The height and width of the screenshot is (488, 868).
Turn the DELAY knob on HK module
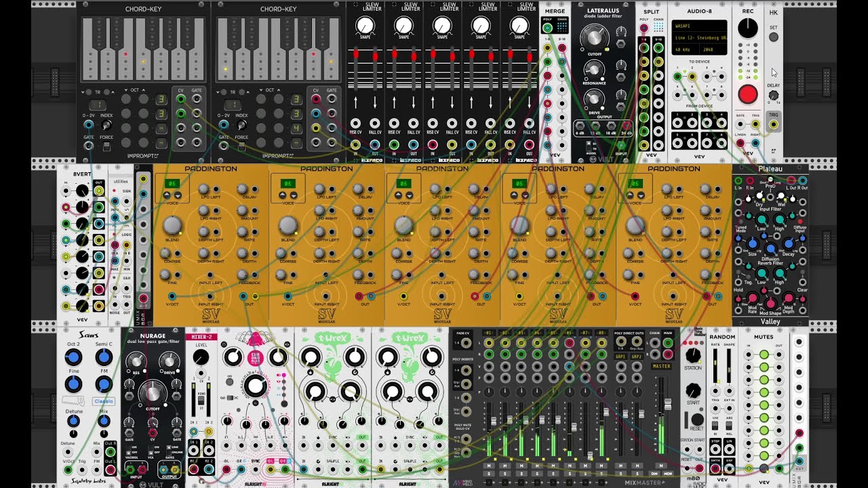pos(774,96)
